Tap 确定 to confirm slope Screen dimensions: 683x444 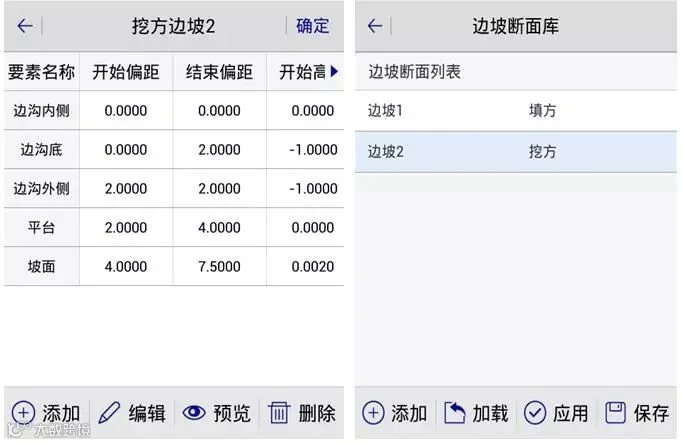pos(312,26)
